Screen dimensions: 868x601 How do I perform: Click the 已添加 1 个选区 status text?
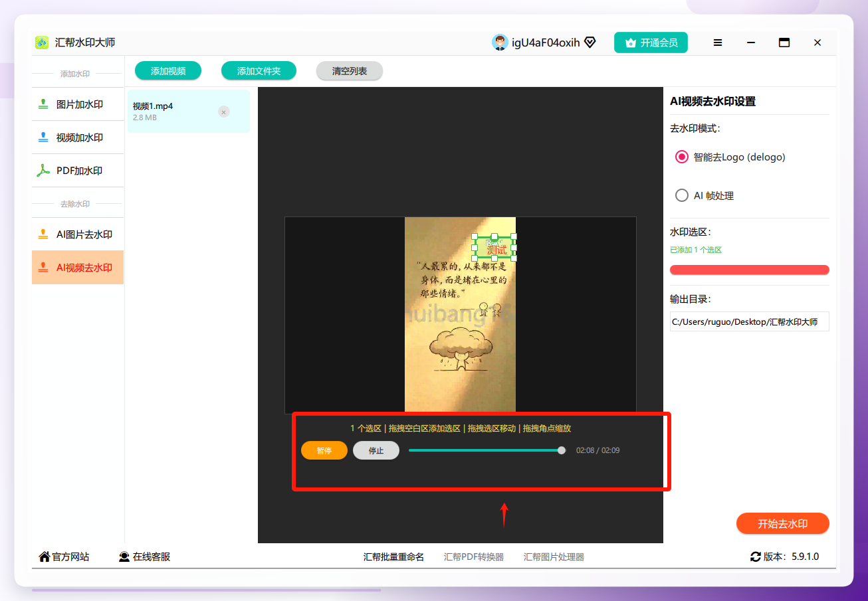[696, 250]
